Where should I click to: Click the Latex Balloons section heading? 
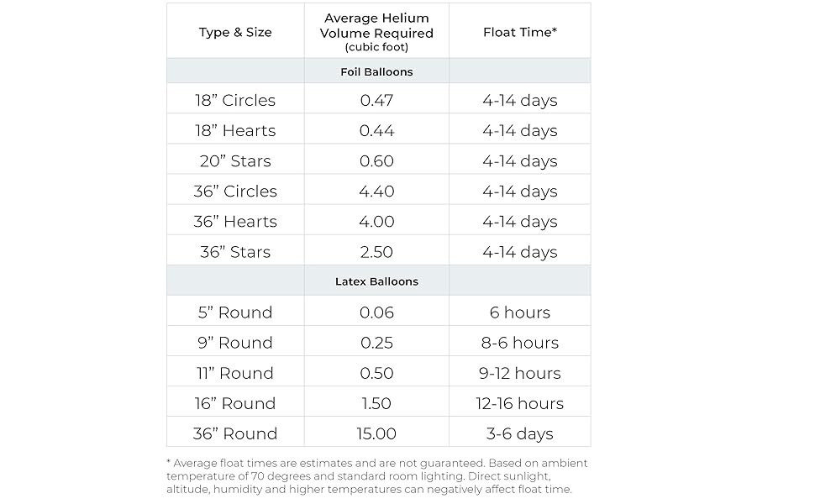coord(377,281)
